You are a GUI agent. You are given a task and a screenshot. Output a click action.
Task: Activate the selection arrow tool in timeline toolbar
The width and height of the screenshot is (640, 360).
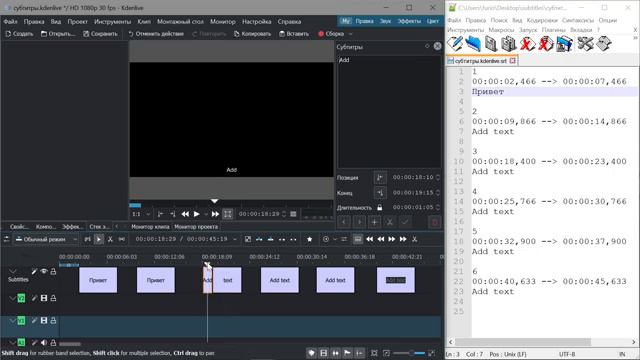pos(99,239)
